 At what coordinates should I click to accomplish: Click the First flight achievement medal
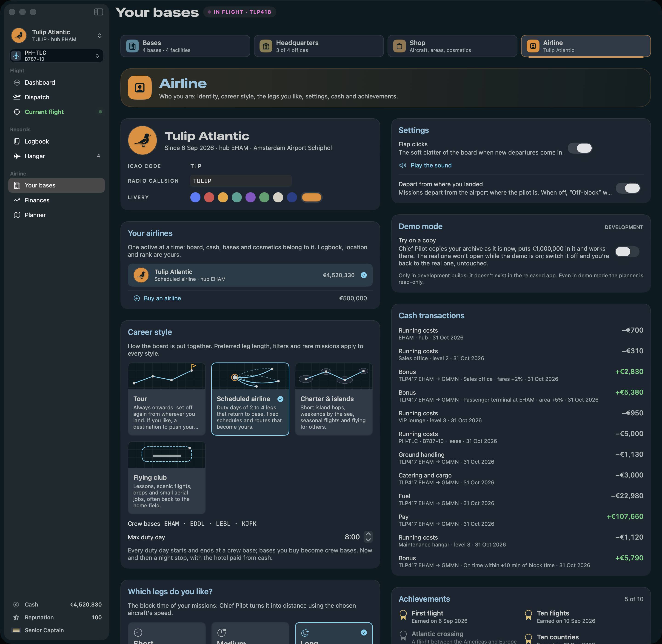tap(403, 615)
